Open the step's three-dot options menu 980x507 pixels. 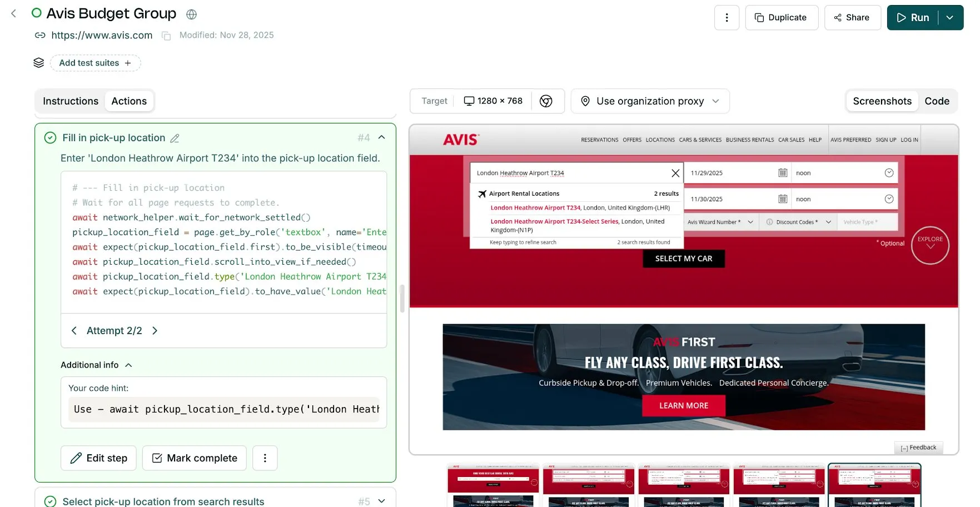265,458
